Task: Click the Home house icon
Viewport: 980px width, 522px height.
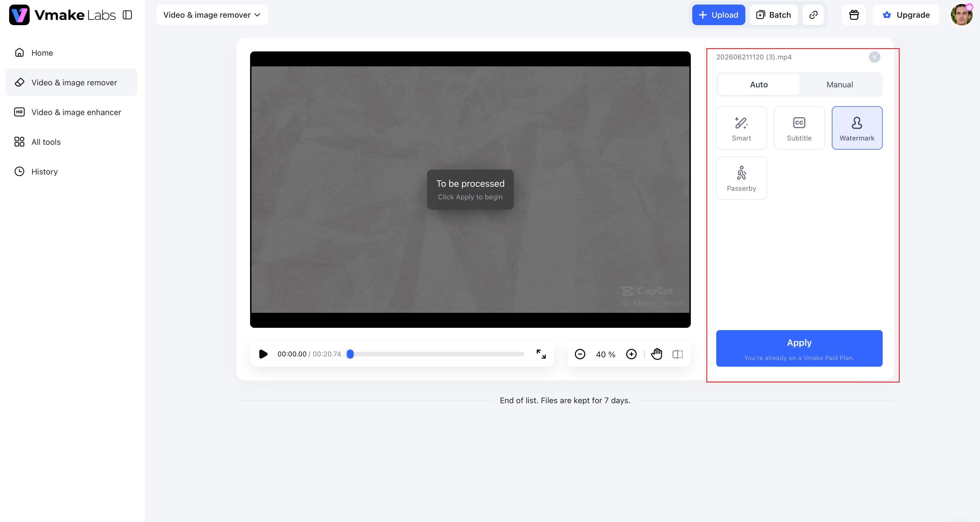Action: click(19, 53)
